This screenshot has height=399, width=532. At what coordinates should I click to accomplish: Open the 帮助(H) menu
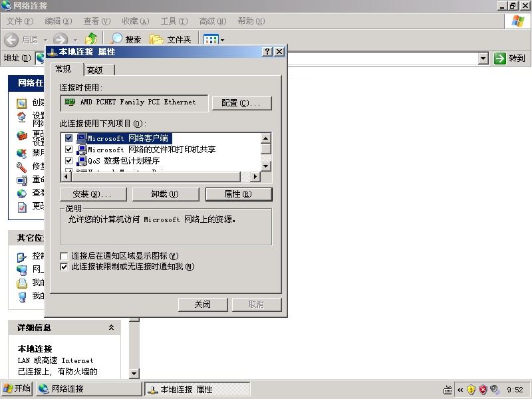(x=251, y=21)
